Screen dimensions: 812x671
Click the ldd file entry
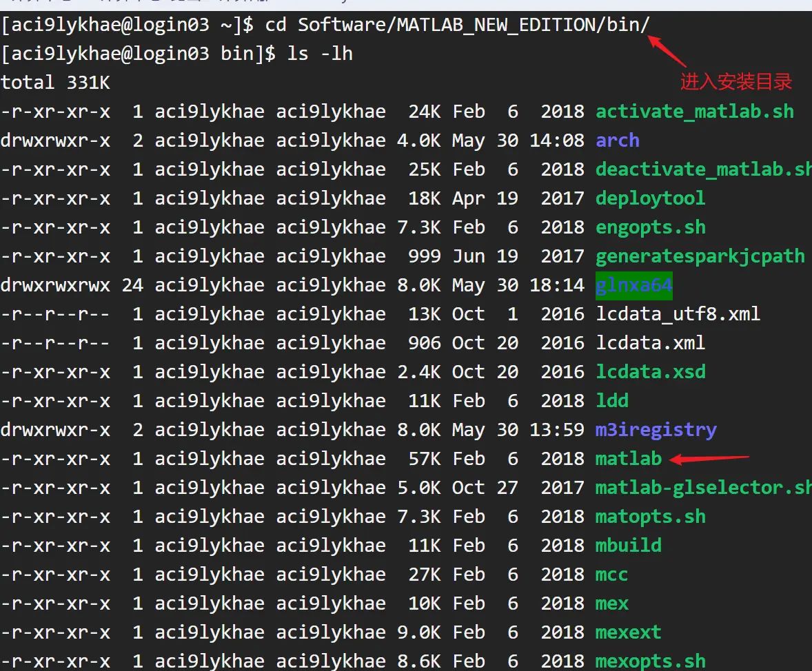[611, 401]
